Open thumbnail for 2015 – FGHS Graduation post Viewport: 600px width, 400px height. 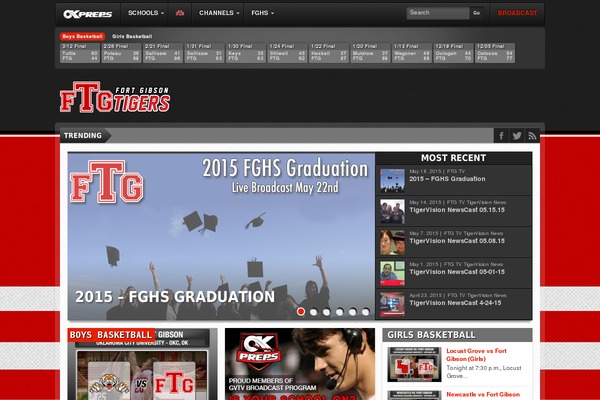pos(392,180)
